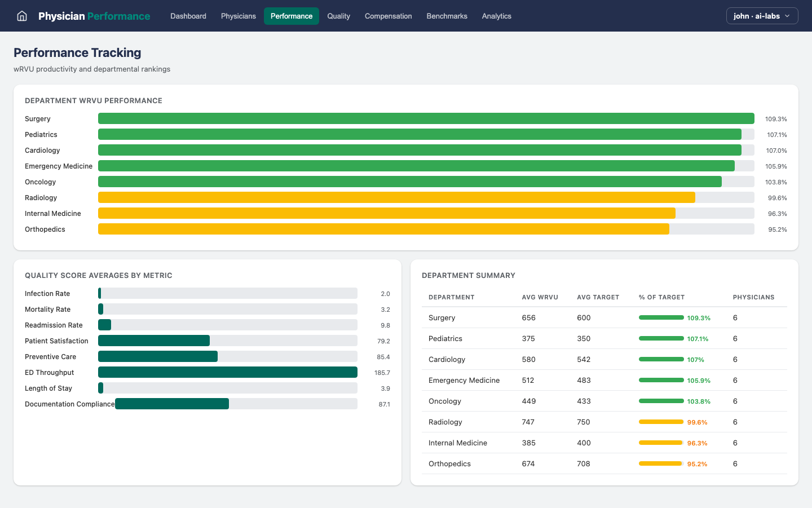Click the home icon in the navigation bar
The height and width of the screenshot is (508, 812).
point(21,16)
